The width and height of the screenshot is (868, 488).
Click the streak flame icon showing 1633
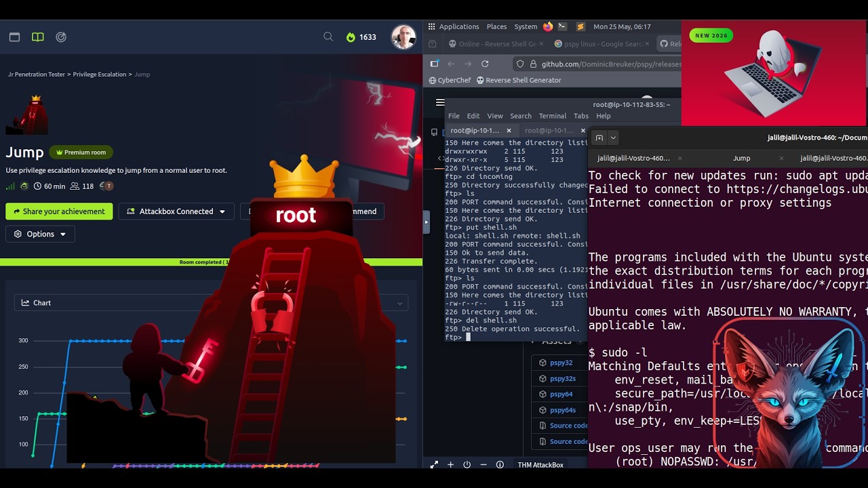point(351,37)
